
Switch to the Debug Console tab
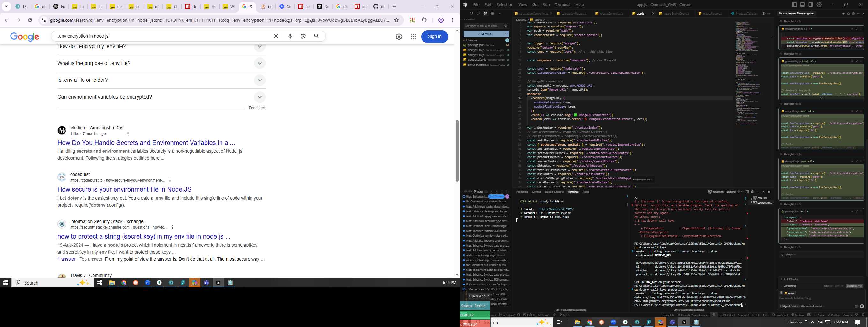(554, 192)
